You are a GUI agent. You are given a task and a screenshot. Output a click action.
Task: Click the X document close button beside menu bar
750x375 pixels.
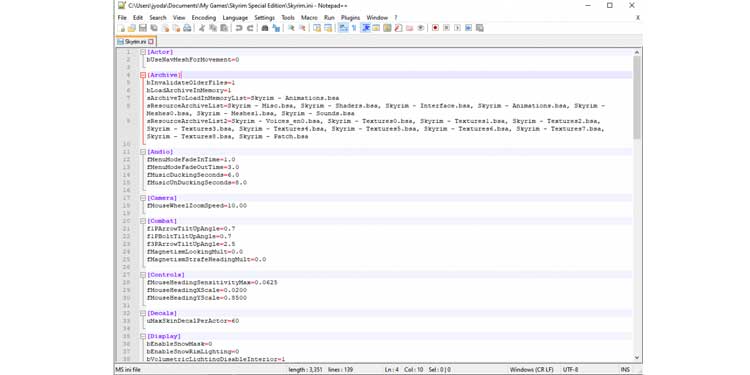[638, 18]
